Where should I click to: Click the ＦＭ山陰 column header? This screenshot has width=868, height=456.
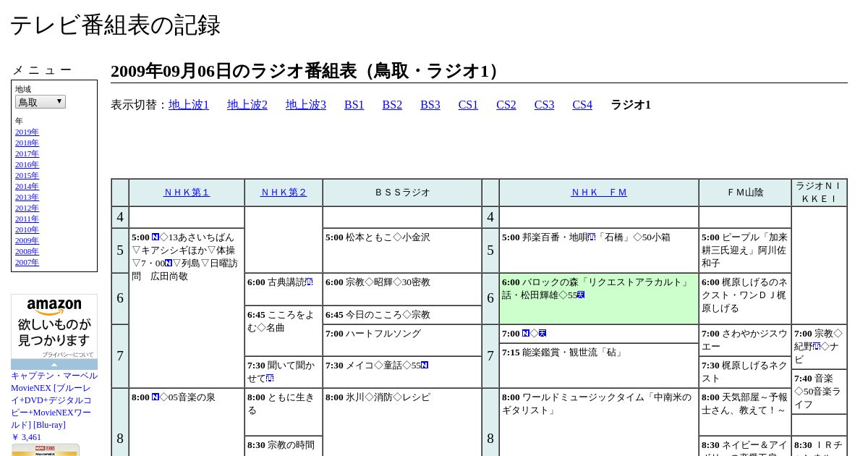(x=745, y=193)
